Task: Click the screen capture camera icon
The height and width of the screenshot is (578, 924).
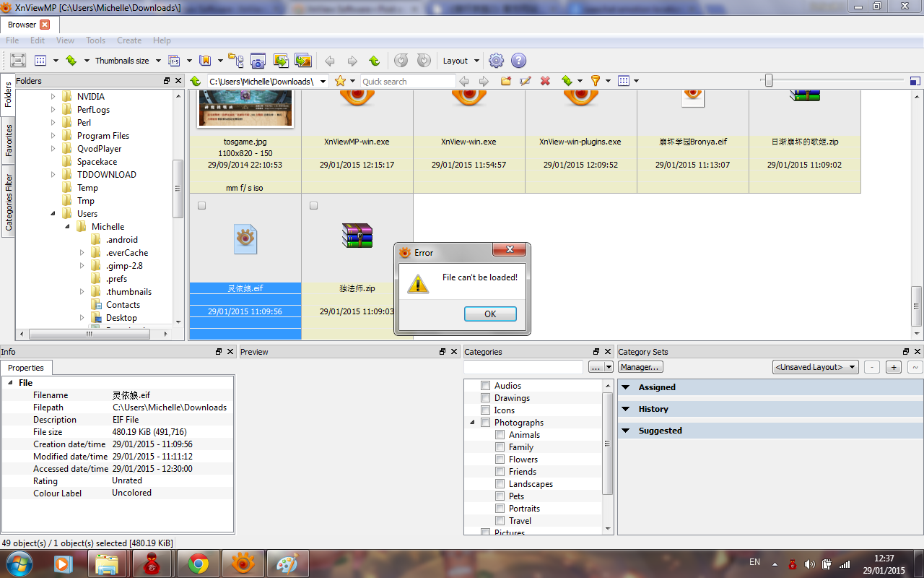Action: pyautogui.click(x=258, y=61)
